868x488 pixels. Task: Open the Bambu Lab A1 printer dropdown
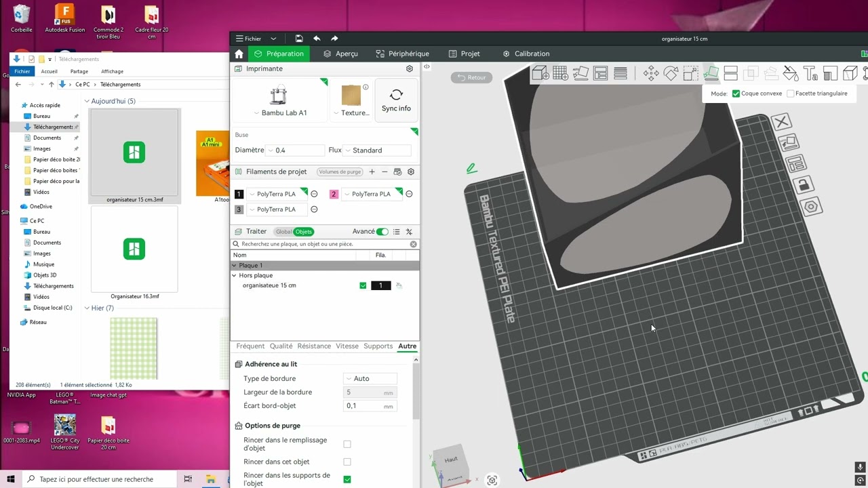tap(279, 113)
